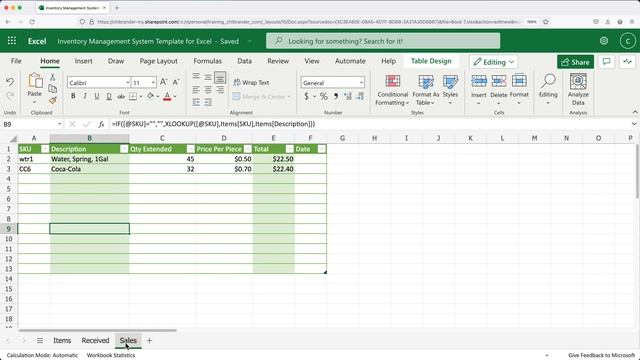Click the Redo arrow icon
640x360 pixels.
pyautogui.click(x=10, y=95)
